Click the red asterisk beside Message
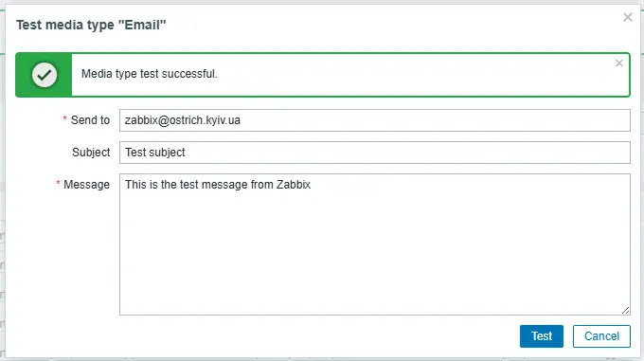644x361 pixels. point(58,183)
